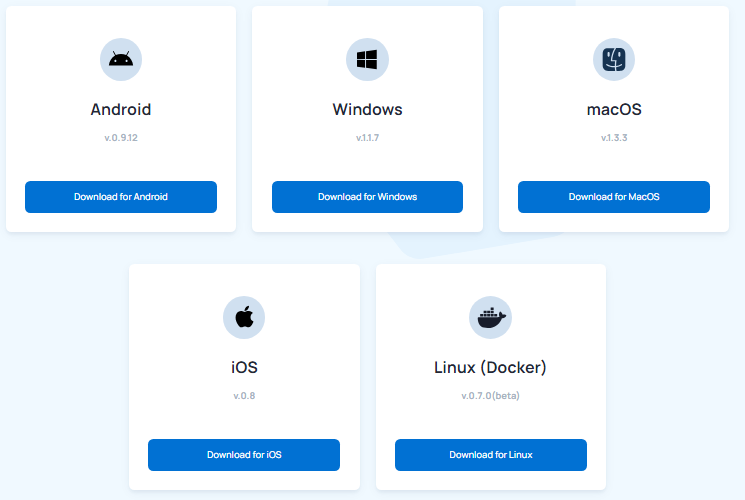The height and width of the screenshot is (500, 745).
Task: Click Download for iOS button
Action: point(244,455)
